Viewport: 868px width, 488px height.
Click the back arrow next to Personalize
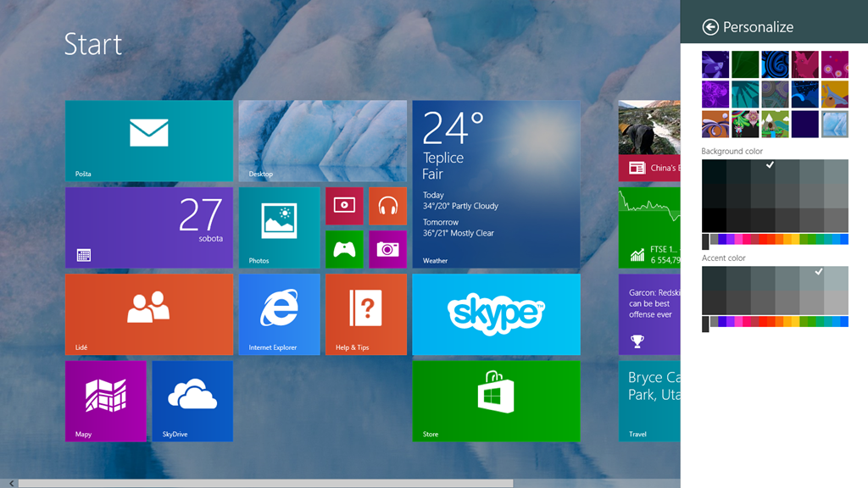(x=710, y=27)
